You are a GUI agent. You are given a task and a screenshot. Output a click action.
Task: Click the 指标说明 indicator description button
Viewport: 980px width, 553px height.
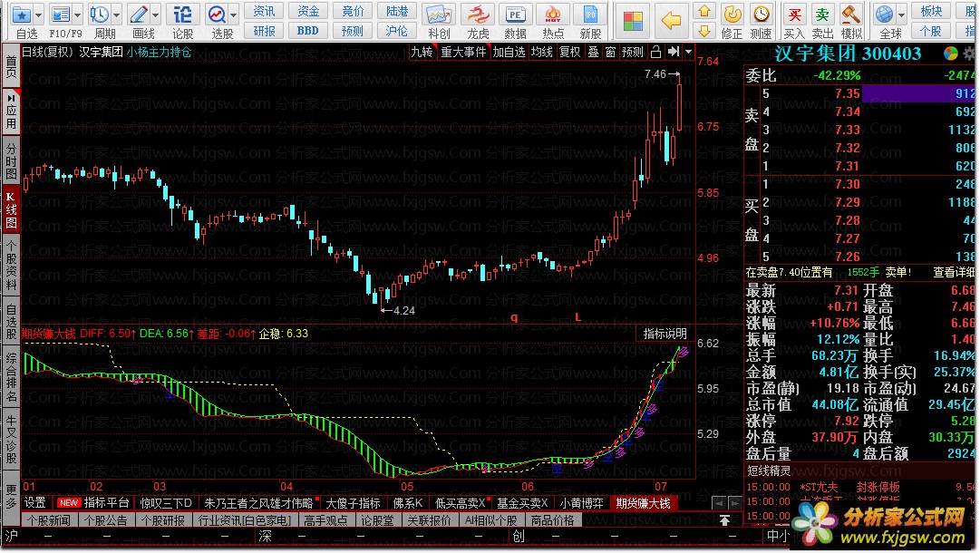(x=665, y=334)
